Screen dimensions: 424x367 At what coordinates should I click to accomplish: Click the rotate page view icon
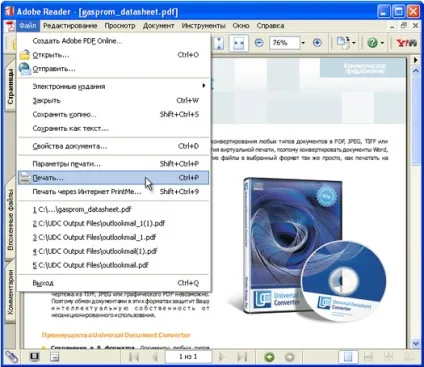pos(343,43)
